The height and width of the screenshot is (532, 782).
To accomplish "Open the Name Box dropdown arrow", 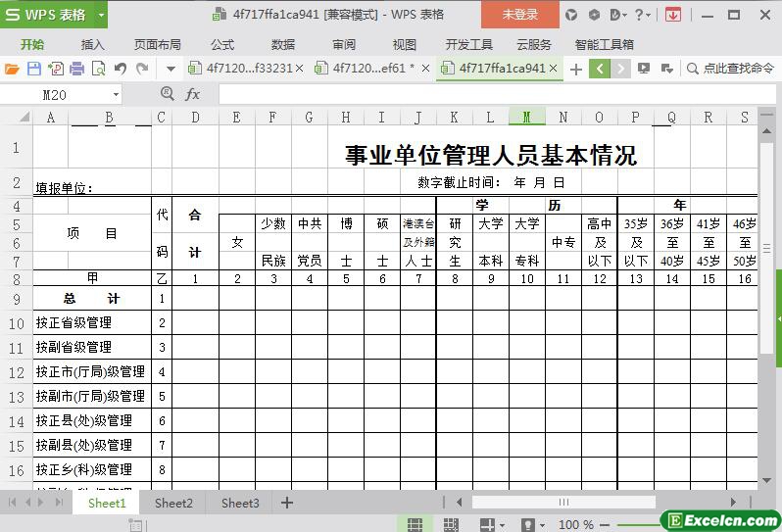I will point(116,95).
